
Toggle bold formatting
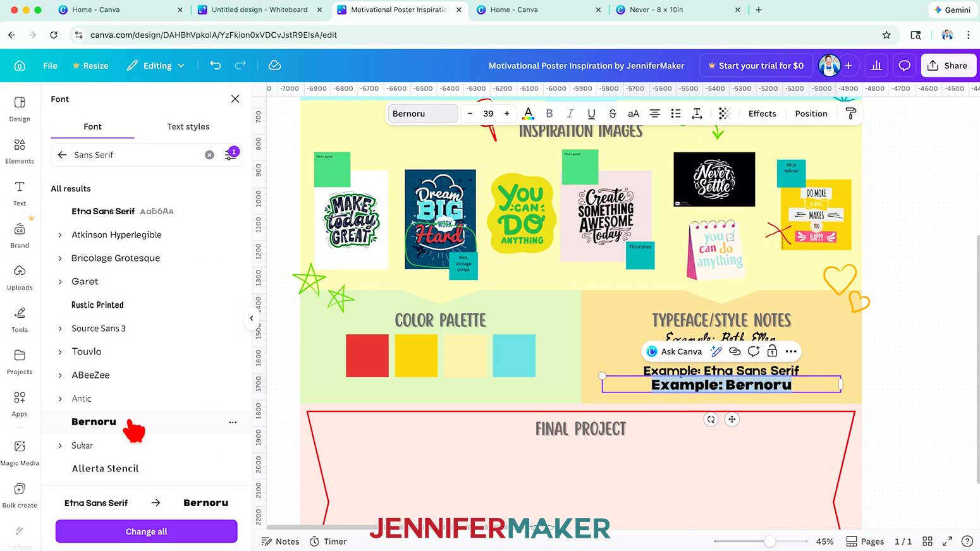(549, 114)
